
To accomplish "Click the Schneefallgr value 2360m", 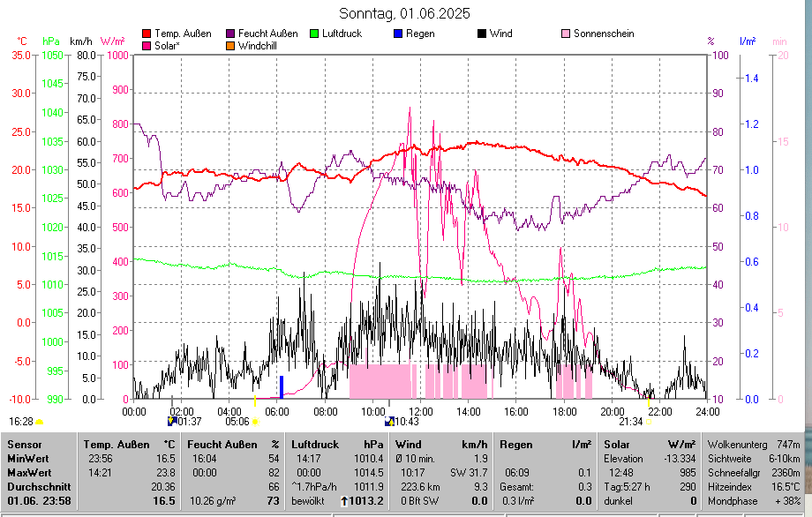I will coord(786,473).
